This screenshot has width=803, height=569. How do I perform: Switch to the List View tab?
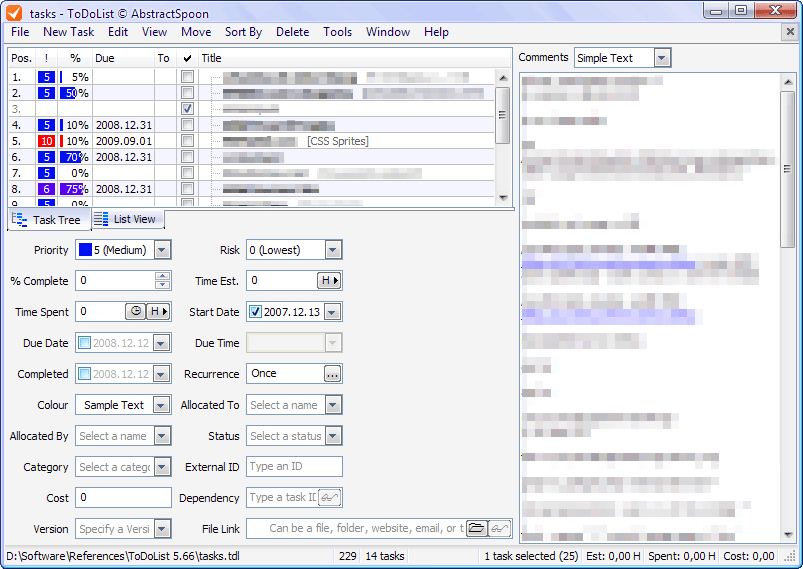pos(127,219)
